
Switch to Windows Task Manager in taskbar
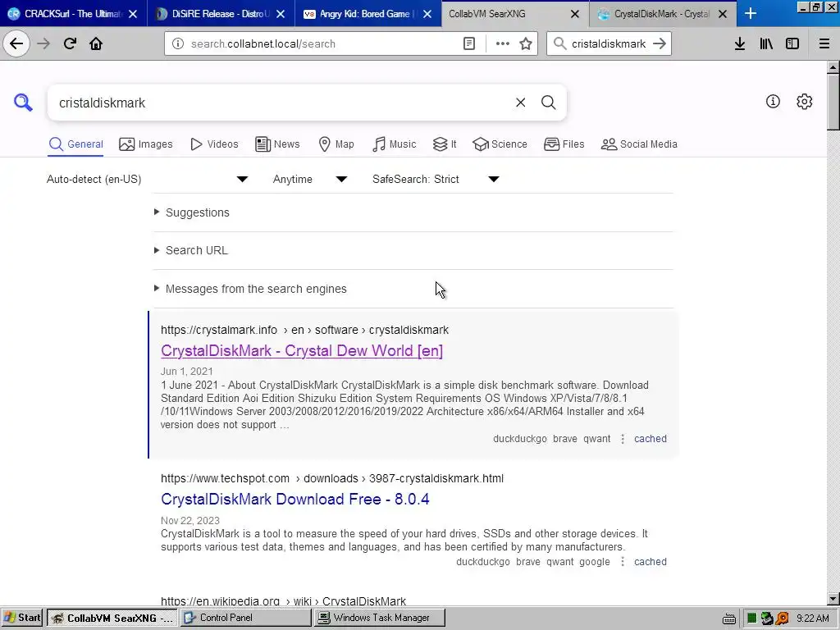(x=381, y=618)
